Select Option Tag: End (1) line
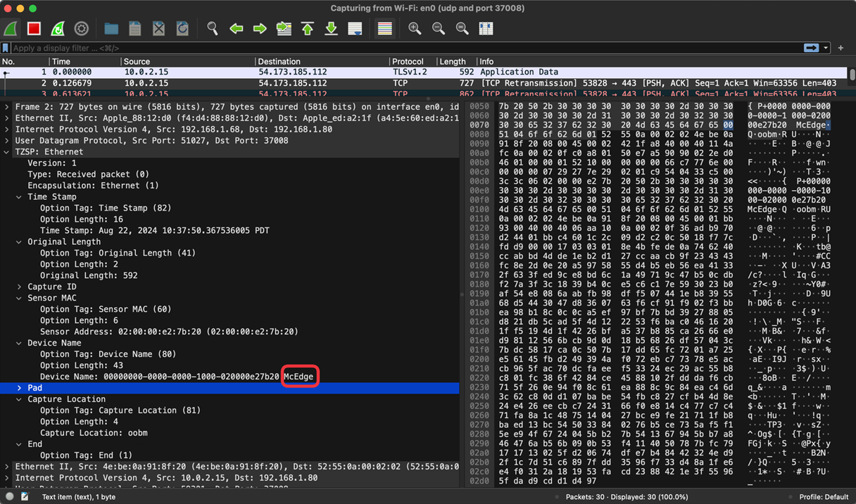 pyautogui.click(x=86, y=455)
